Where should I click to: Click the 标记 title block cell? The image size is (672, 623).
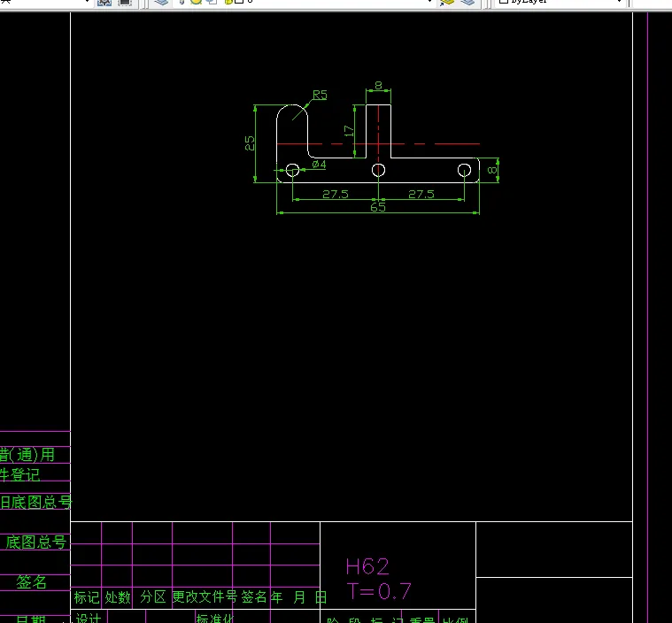(x=87, y=596)
